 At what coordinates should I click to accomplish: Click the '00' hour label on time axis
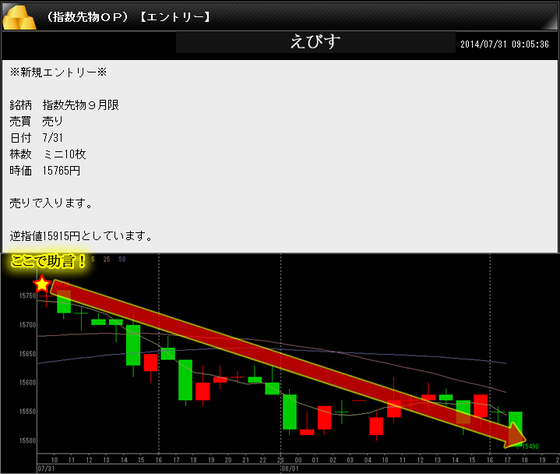click(298, 460)
